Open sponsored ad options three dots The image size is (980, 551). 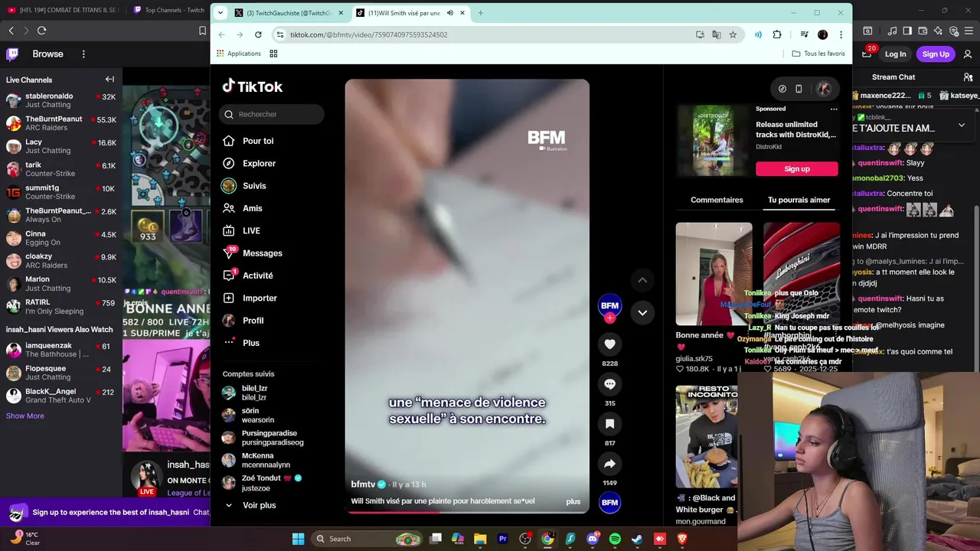click(x=834, y=109)
